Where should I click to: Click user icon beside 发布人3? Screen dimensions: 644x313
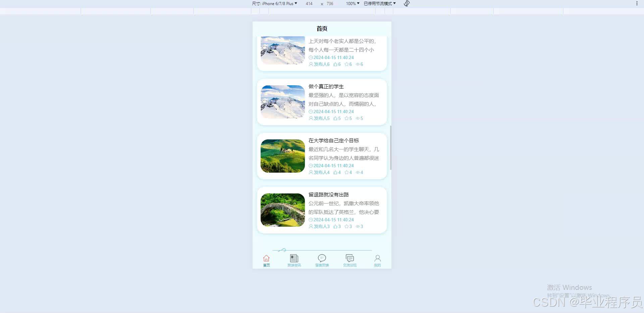point(311,226)
